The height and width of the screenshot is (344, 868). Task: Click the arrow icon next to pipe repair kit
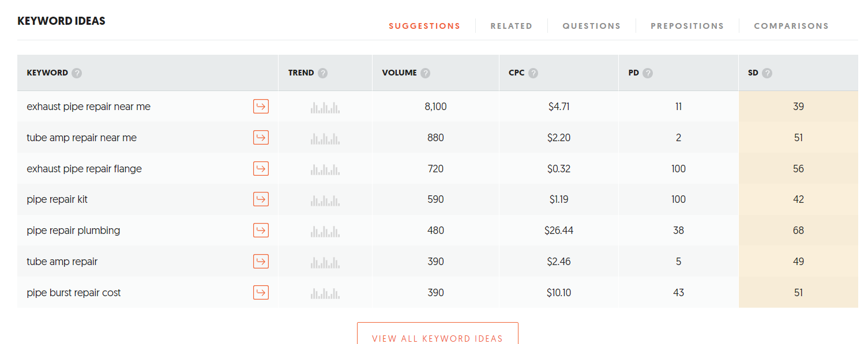261,199
